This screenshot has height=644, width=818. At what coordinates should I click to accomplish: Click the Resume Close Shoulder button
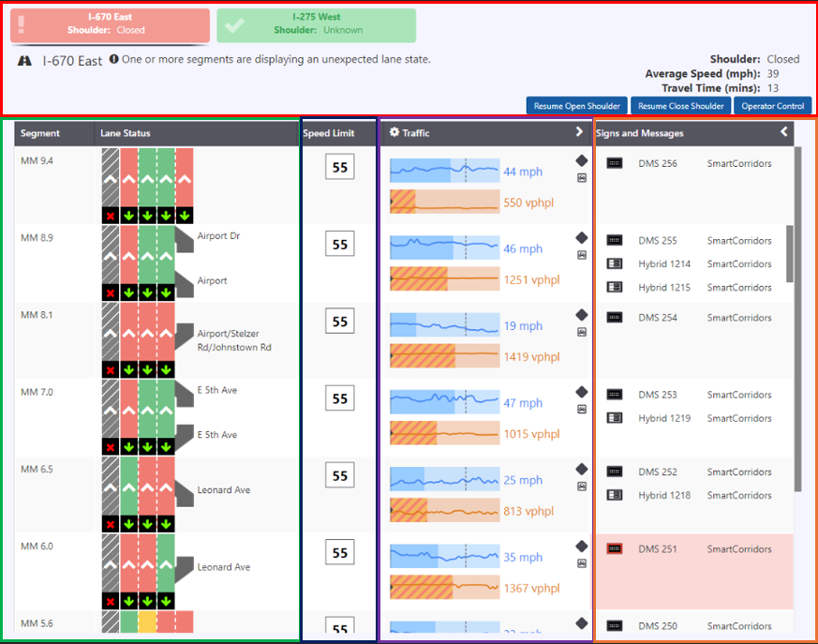pos(681,106)
